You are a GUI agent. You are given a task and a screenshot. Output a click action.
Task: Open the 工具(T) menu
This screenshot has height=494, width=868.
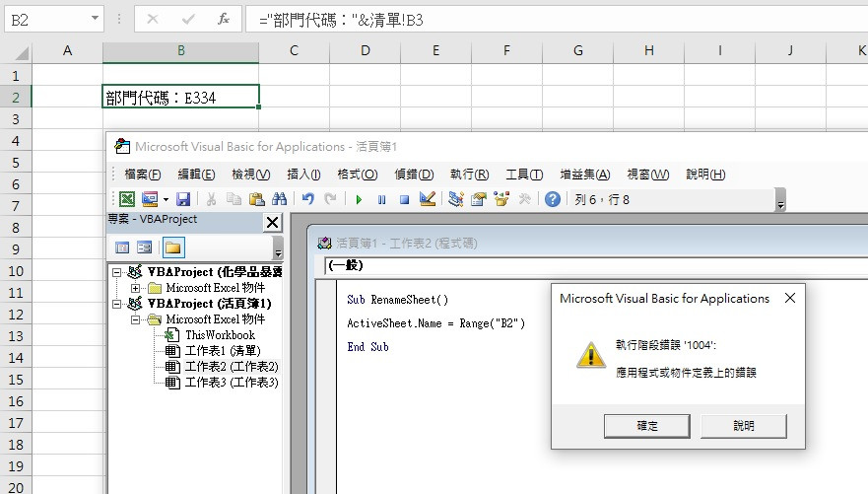click(524, 175)
